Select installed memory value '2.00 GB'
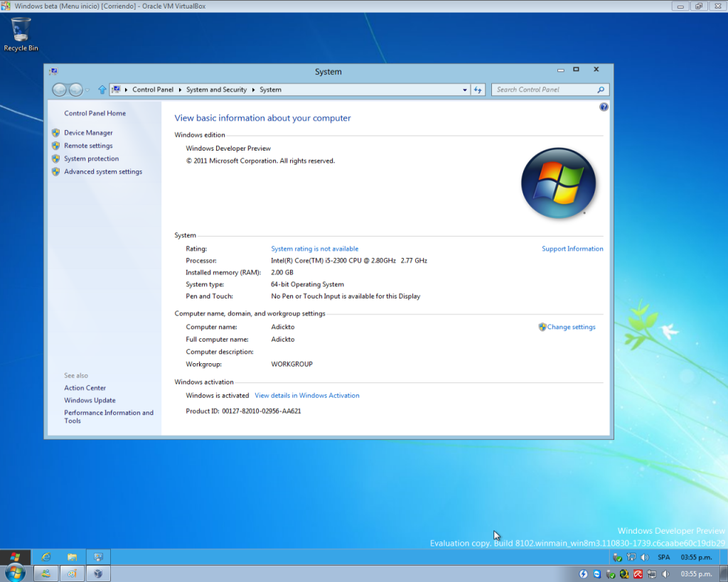Screen dimensions: 728x582 282,272
